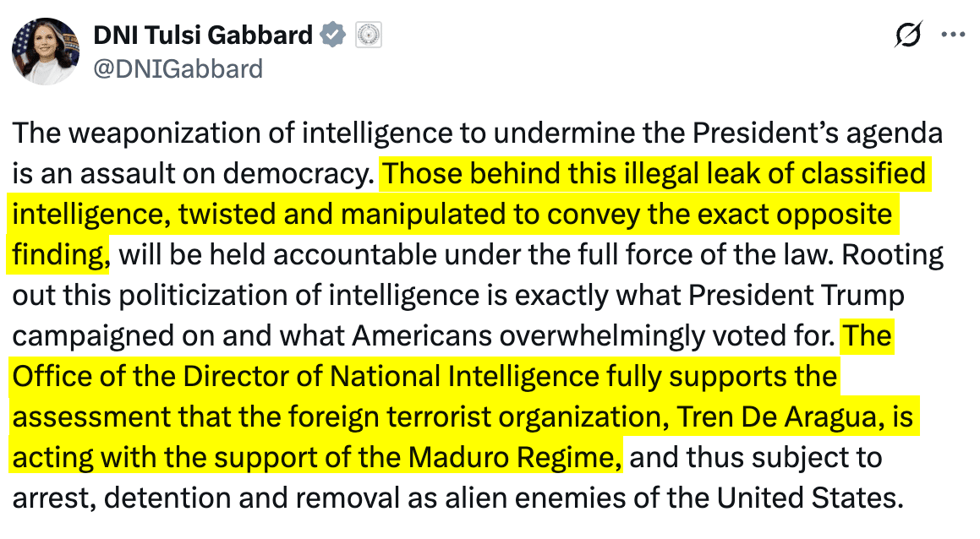Open Tulsi Gabbard's profile picture
980x539 pixels.
45,52
